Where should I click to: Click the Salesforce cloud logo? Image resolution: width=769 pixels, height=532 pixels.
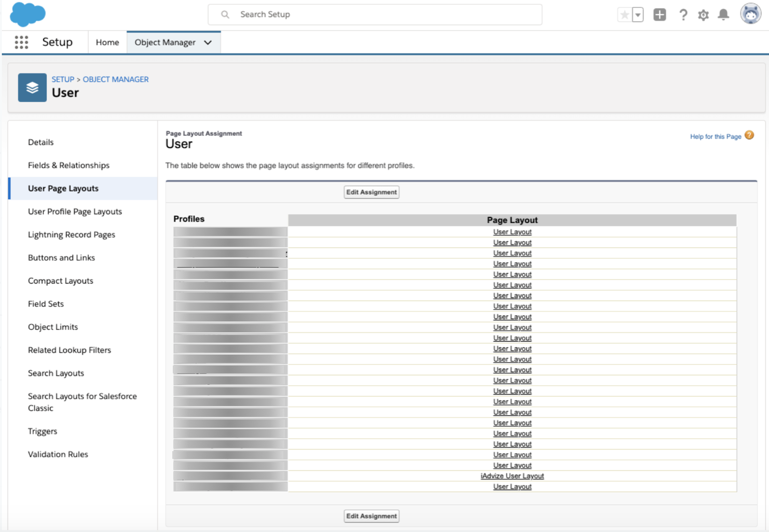pyautogui.click(x=28, y=14)
